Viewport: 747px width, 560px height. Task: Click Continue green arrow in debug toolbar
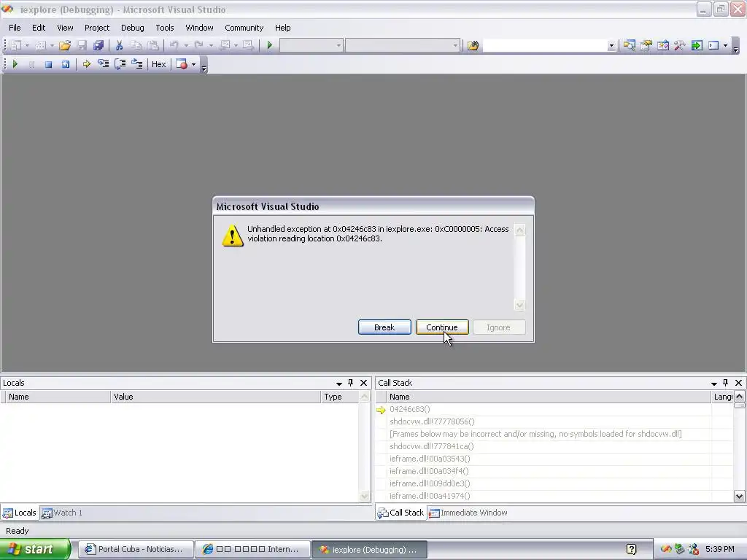[x=15, y=64]
